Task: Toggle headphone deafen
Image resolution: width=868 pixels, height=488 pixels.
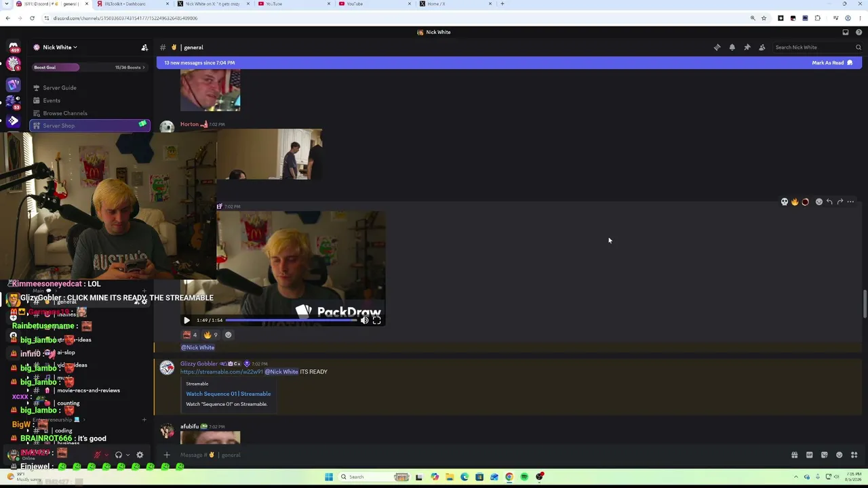Action: pos(119,455)
